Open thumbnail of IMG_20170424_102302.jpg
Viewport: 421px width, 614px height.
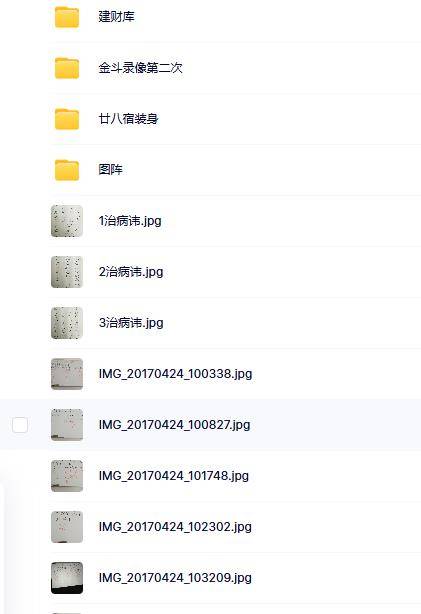coord(67,527)
